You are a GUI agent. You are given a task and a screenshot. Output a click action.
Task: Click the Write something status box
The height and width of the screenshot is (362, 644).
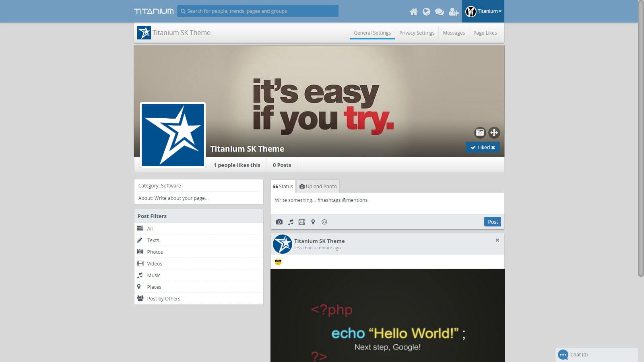(387, 203)
